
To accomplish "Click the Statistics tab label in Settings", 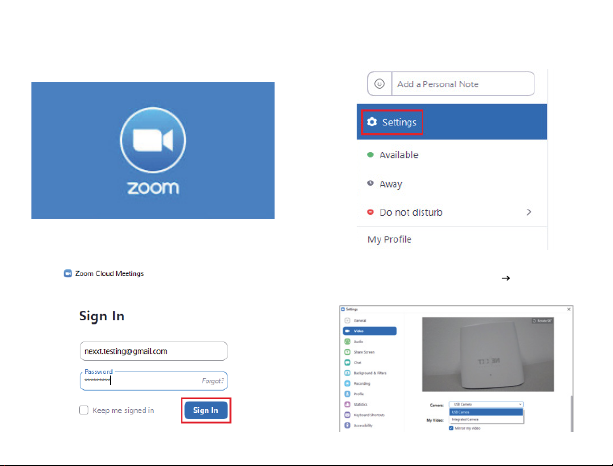I will 360,404.
